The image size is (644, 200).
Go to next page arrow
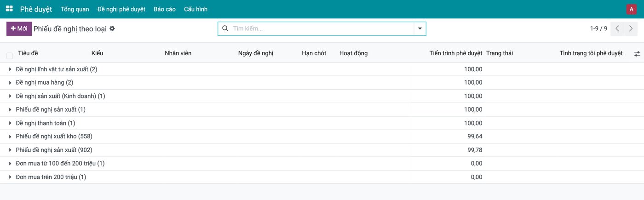point(631,29)
